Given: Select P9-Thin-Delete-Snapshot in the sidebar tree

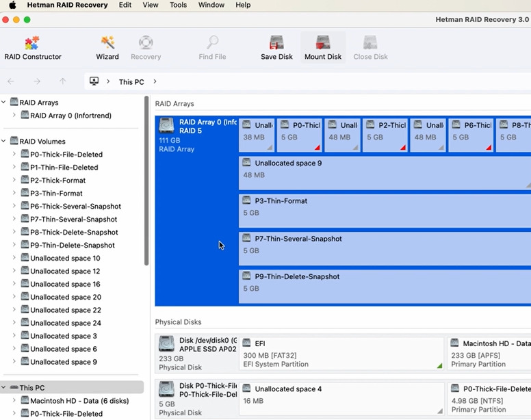Looking at the screenshot, I should click(73, 245).
